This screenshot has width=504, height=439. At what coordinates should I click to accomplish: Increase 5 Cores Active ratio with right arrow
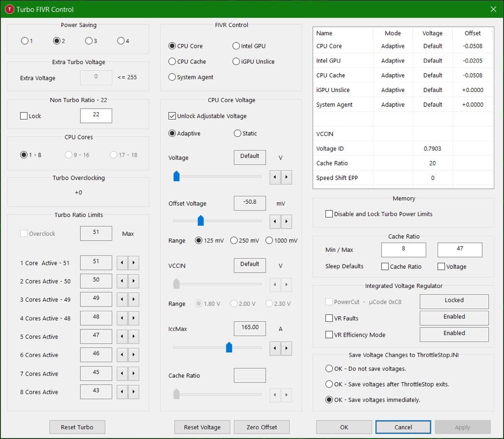pos(133,337)
